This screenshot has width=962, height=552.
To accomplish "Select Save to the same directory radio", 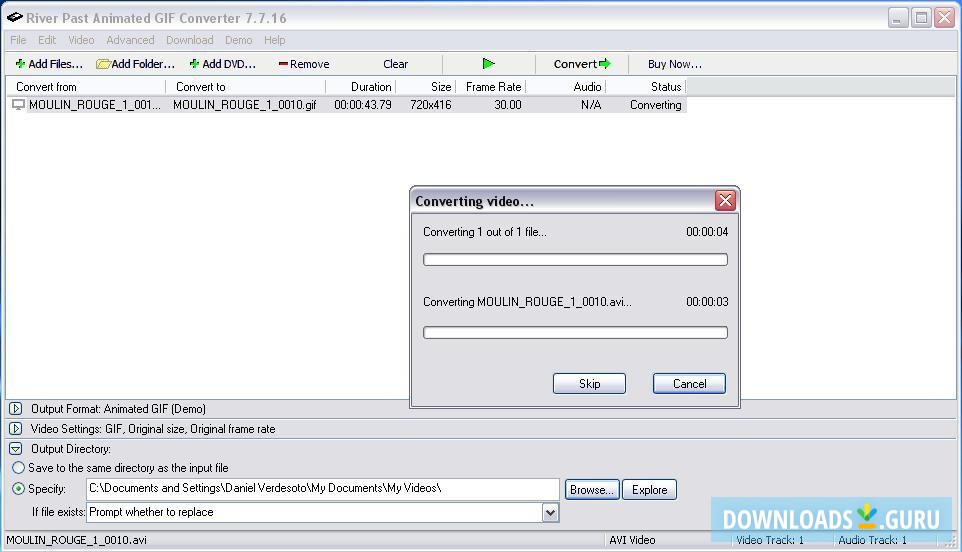I will 18,468.
